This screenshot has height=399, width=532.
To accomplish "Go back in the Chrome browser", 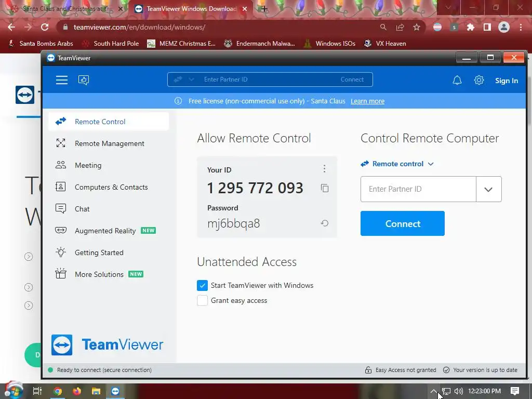I will (x=11, y=27).
